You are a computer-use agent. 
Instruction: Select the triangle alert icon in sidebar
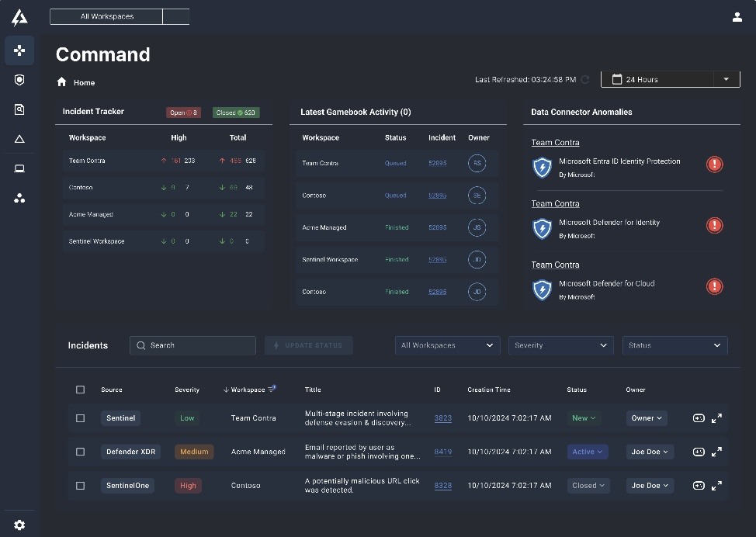tap(19, 139)
